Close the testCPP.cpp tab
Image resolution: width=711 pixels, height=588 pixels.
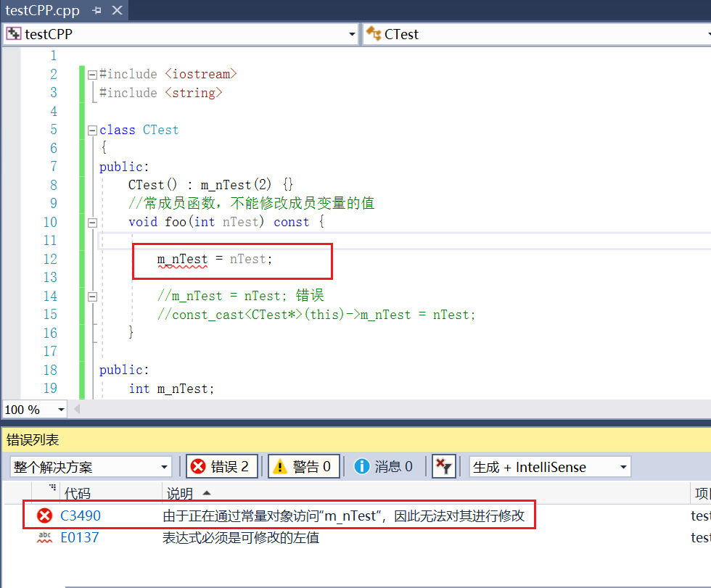pos(117,10)
